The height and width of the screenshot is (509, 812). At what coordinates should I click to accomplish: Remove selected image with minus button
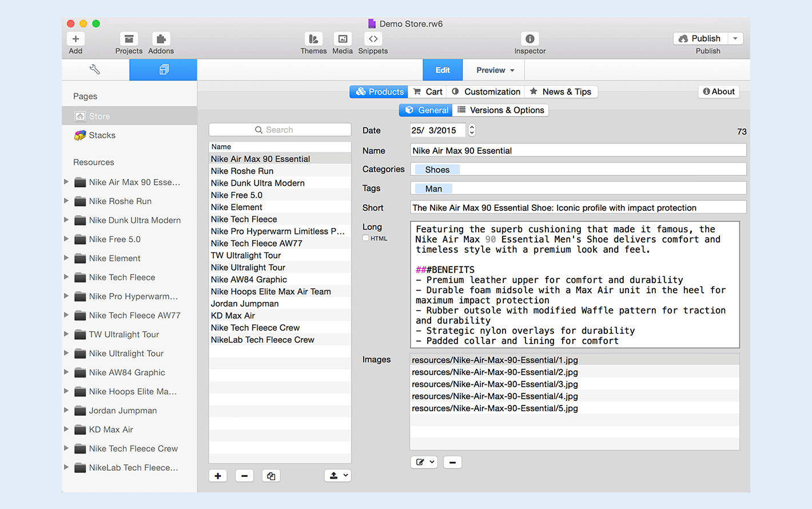pyautogui.click(x=452, y=462)
